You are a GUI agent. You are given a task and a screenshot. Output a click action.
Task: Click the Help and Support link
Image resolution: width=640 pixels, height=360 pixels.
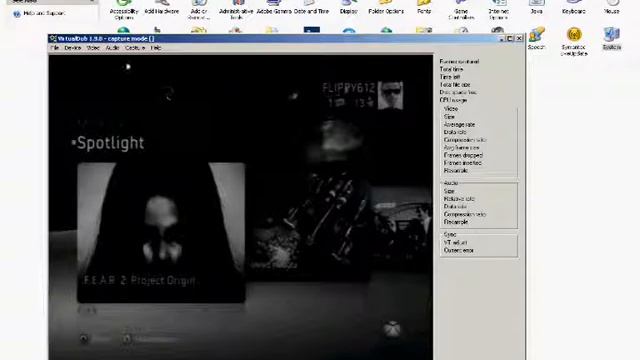tap(44, 13)
